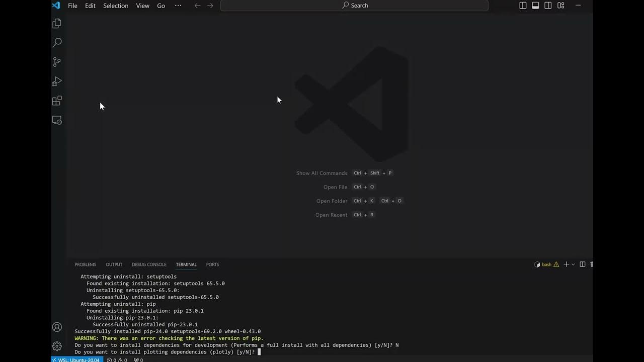644x362 pixels.
Task: Click the 'Attempting uninstall: pip' line
Action: click(118, 304)
